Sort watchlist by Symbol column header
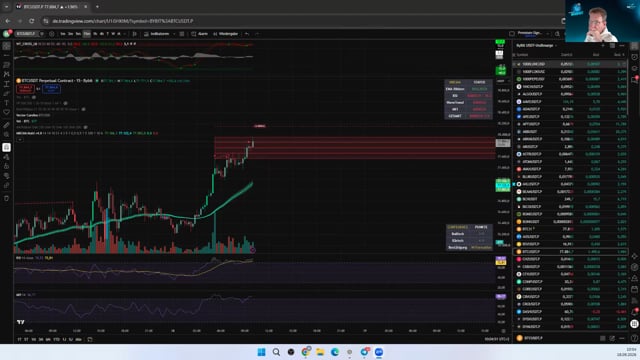The image size is (640, 360). (x=522, y=55)
